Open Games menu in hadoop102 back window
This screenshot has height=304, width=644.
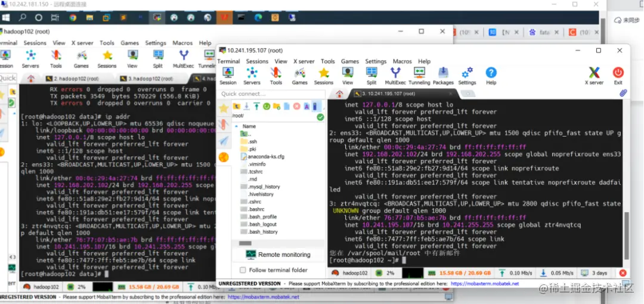129,43
